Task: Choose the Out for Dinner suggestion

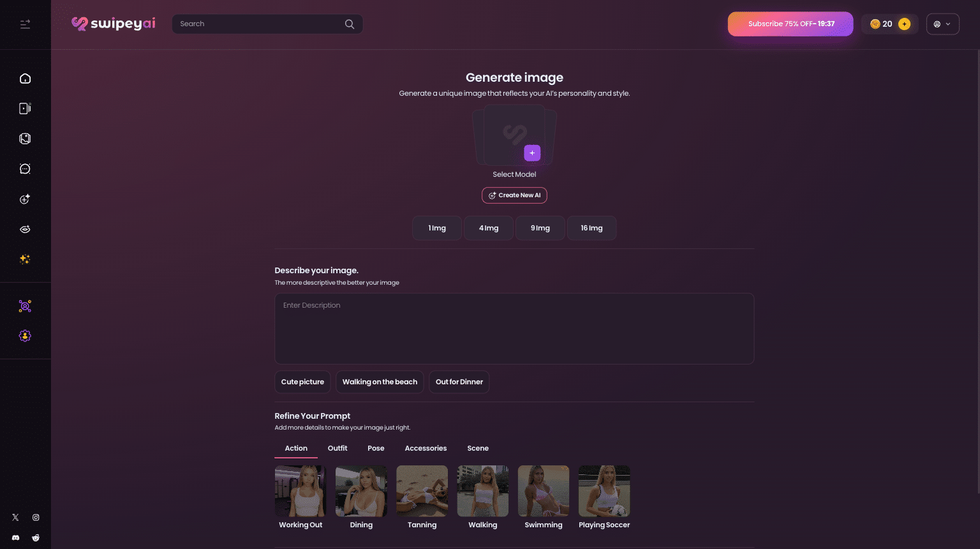Action: click(x=459, y=382)
